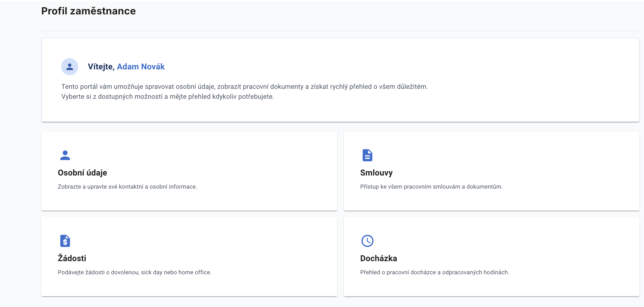644x307 pixels.
Task: Click the document icon in Smlouvy card
Action: tap(367, 155)
